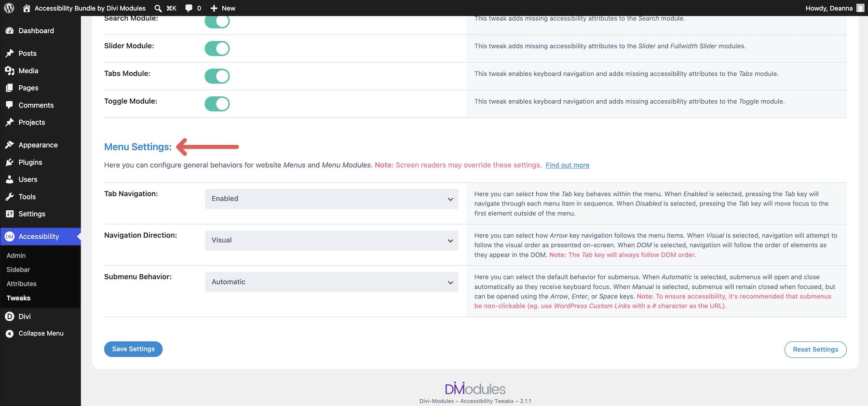The height and width of the screenshot is (406, 868).
Task: Click the Menu Settings heading
Action: (138, 147)
